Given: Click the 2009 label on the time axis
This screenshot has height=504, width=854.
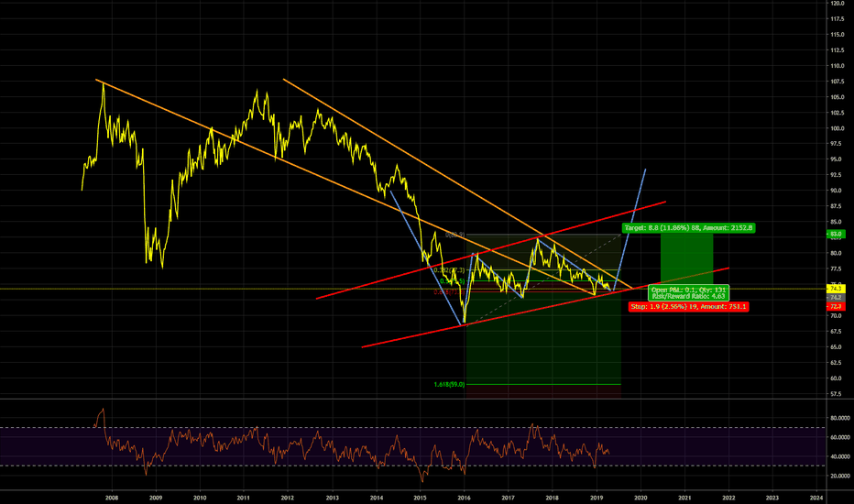Looking at the screenshot, I should (x=156, y=498).
